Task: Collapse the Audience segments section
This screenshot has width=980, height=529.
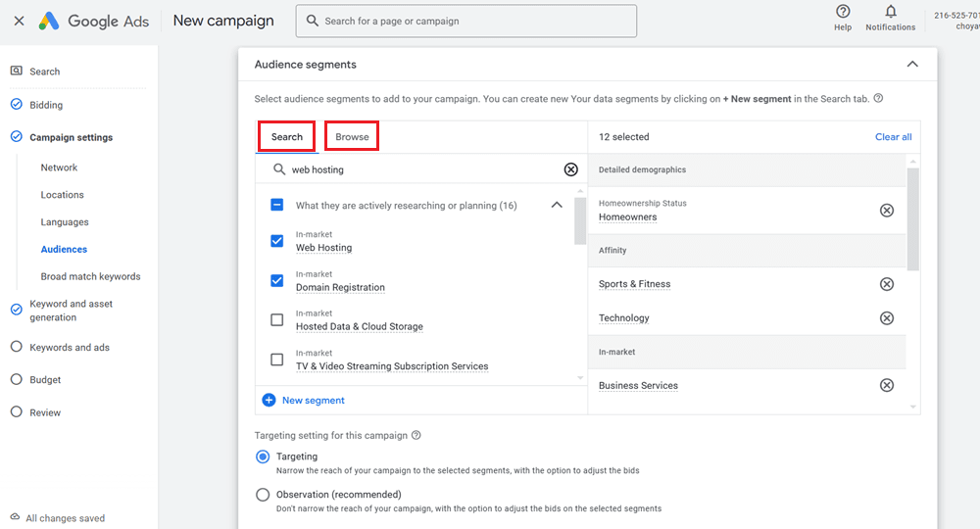Action: click(x=912, y=65)
